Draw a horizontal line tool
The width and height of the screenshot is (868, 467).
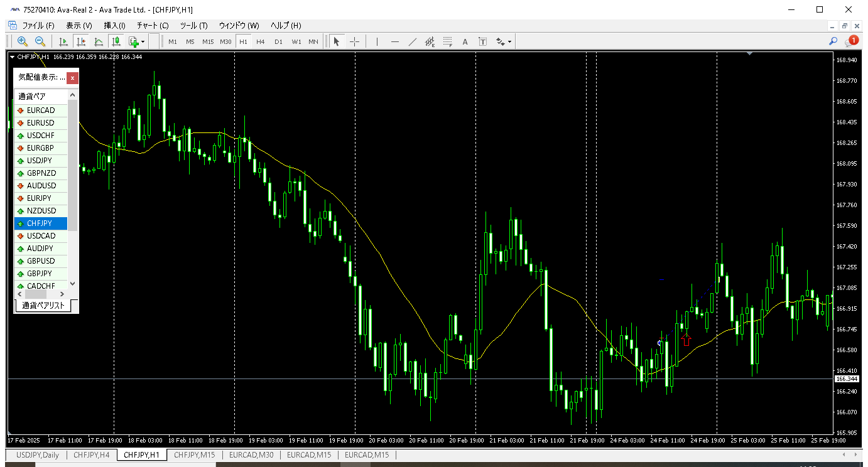coord(394,41)
